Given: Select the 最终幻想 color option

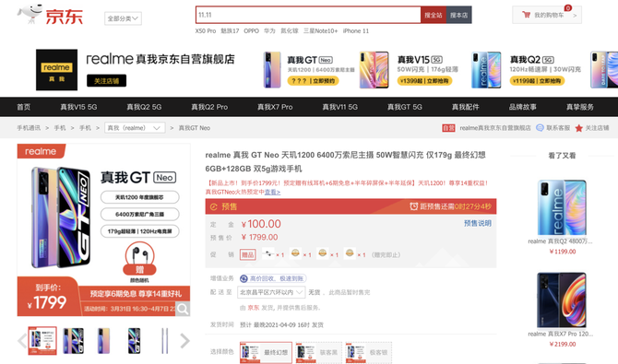Looking at the screenshot, I should coord(266,353).
